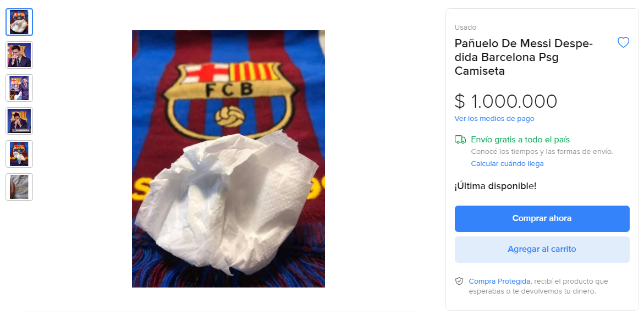Click the Comprar ahora button
644x315 pixels.
tap(542, 218)
